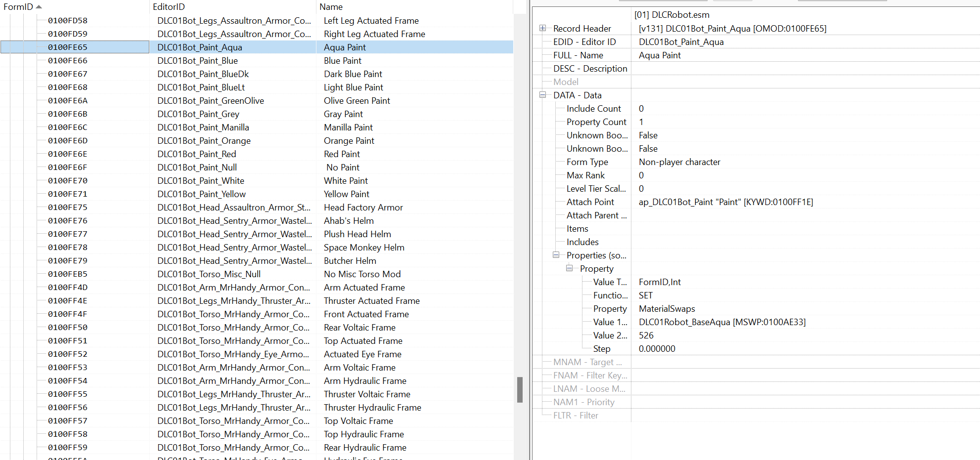The image size is (980, 460).
Task: Click the DLC01Robot_BaseAqua MSWP value
Action: click(x=722, y=322)
